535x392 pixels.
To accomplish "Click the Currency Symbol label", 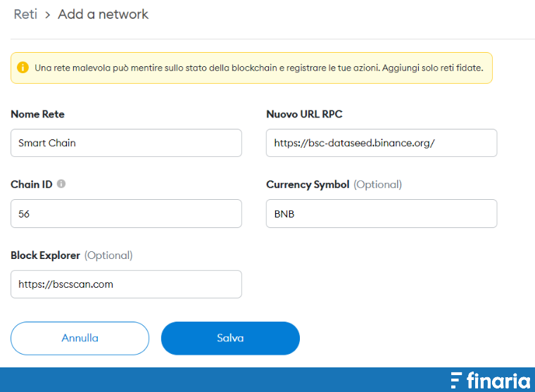I will [308, 184].
